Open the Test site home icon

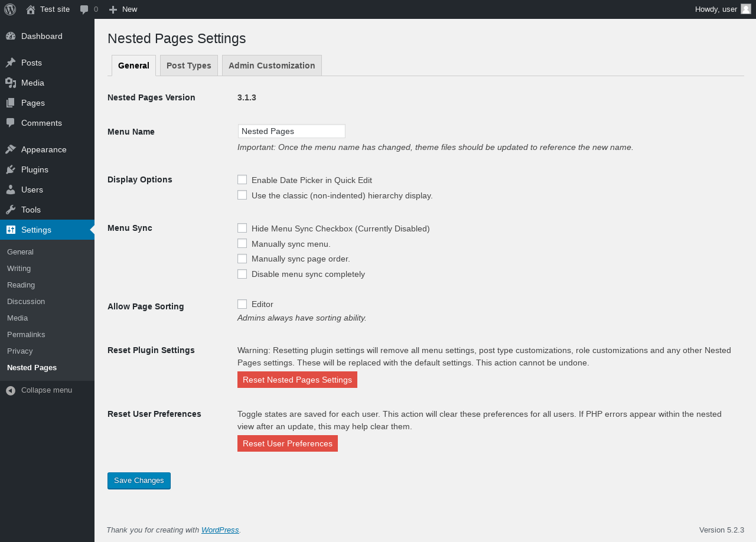click(31, 9)
